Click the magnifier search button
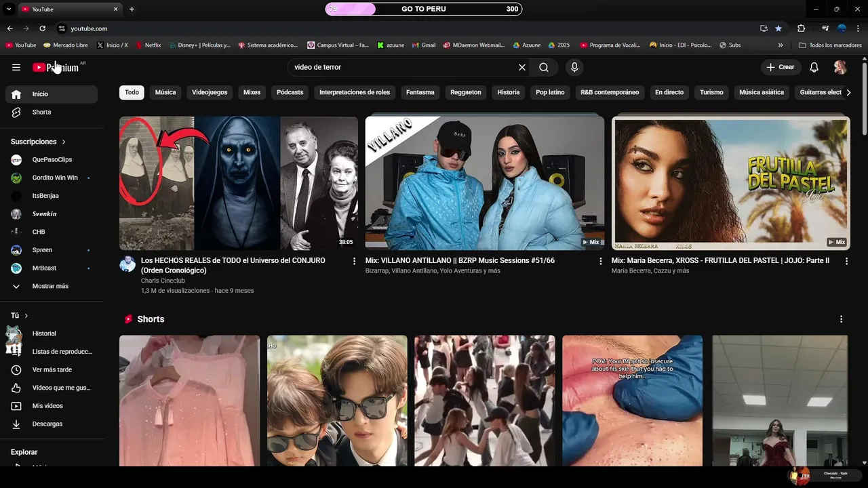This screenshot has height=488, width=868. (x=544, y=67)
